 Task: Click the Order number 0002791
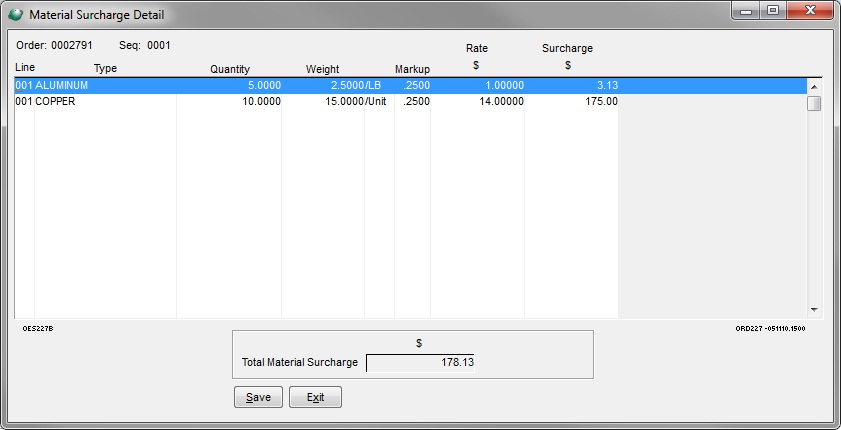coord(72,46)
